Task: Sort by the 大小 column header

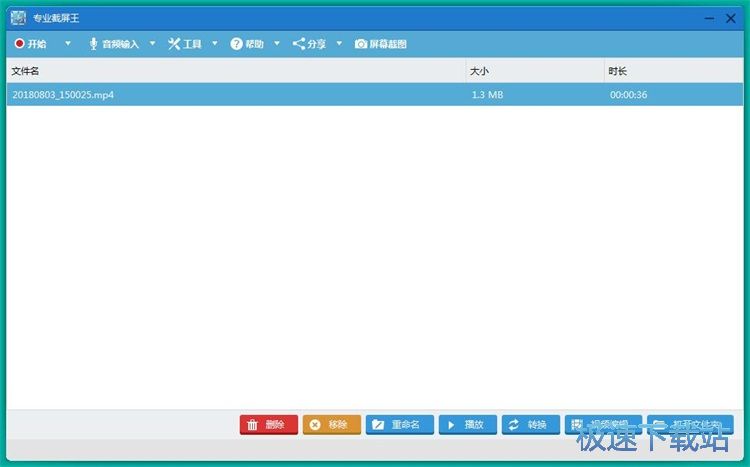Action: click(x=535, y=71)
